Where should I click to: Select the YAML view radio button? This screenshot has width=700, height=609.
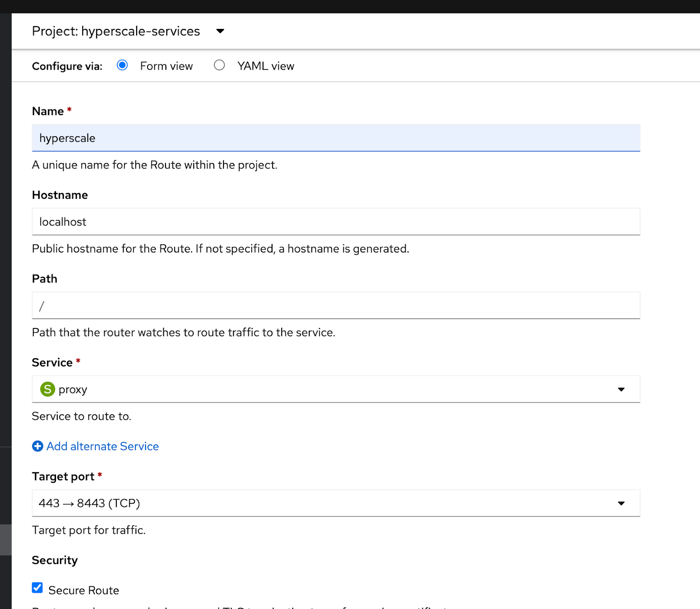[219, 65]
